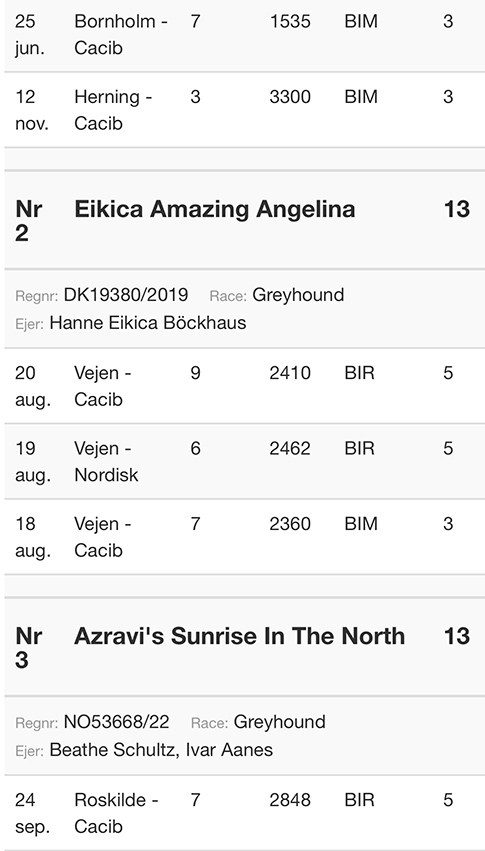Click the 3300 entries value for Herning
485x851 pixels.
290,97
